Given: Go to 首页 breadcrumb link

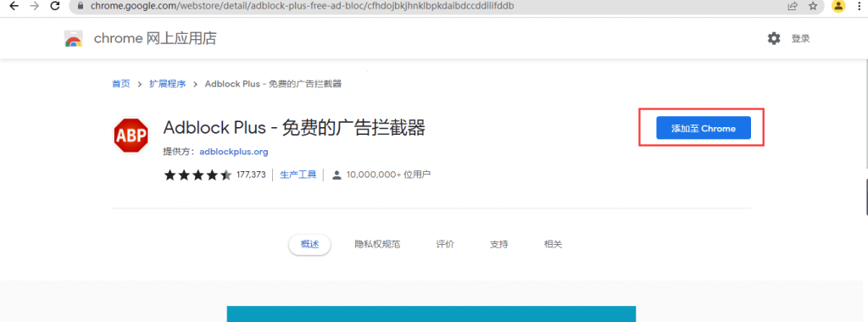Looking at the screenshot, I should click(120, 84).
